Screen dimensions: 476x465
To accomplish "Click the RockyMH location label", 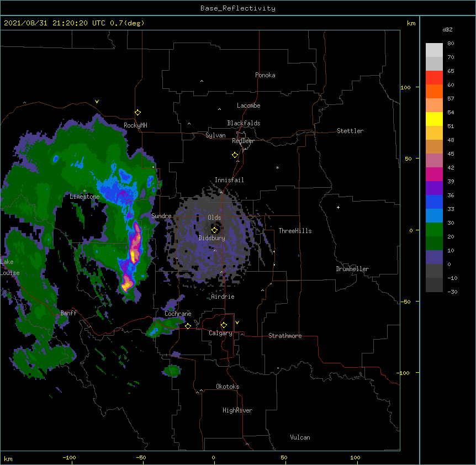I will click(x=135, y=125).
